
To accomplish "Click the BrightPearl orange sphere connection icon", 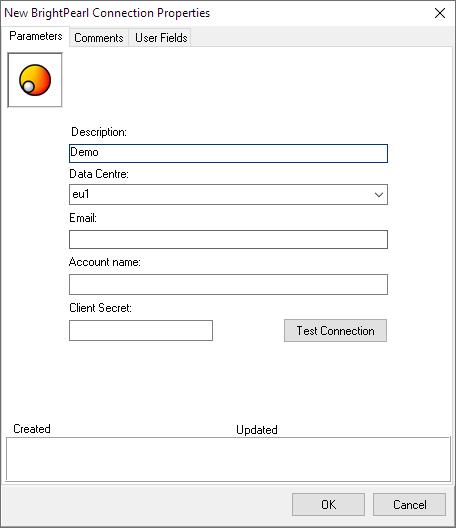I will pyautogui.click(x=35, y=80).
